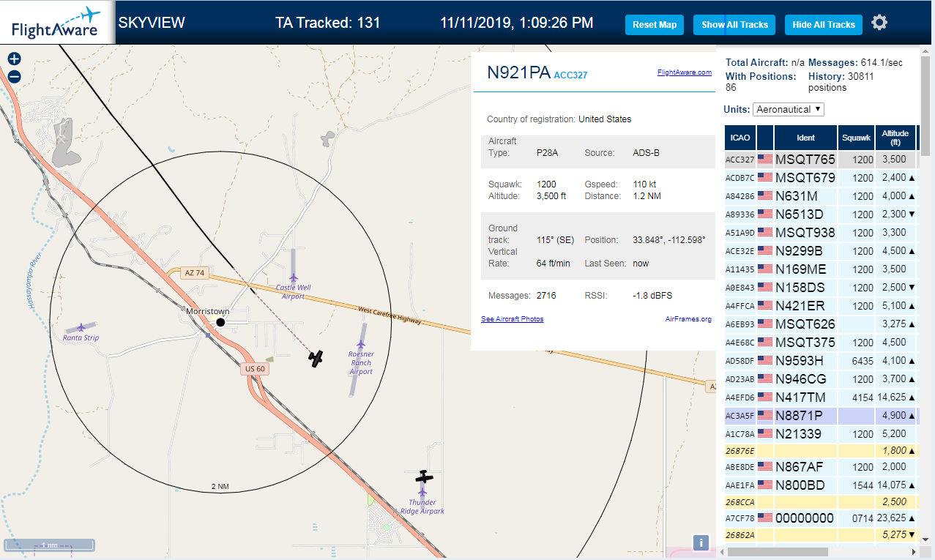
Task: Open the map info 'i' button
Action: point(701,542)
